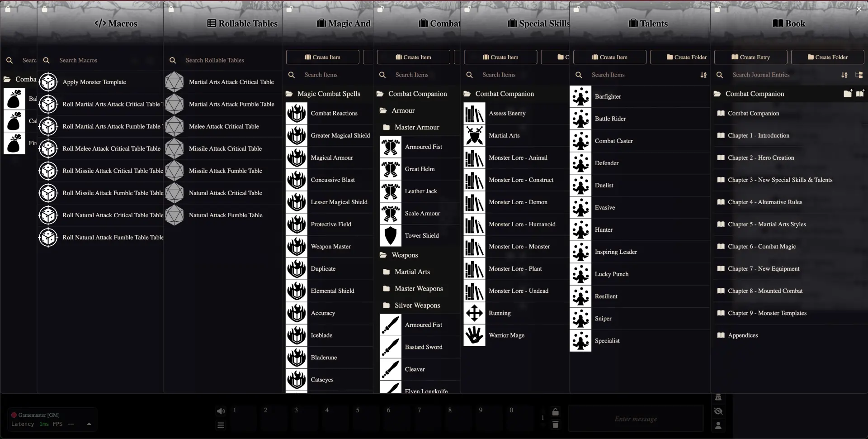
Task: Click the sort icon in Talents search bar
Action: [x=703, y=75]
